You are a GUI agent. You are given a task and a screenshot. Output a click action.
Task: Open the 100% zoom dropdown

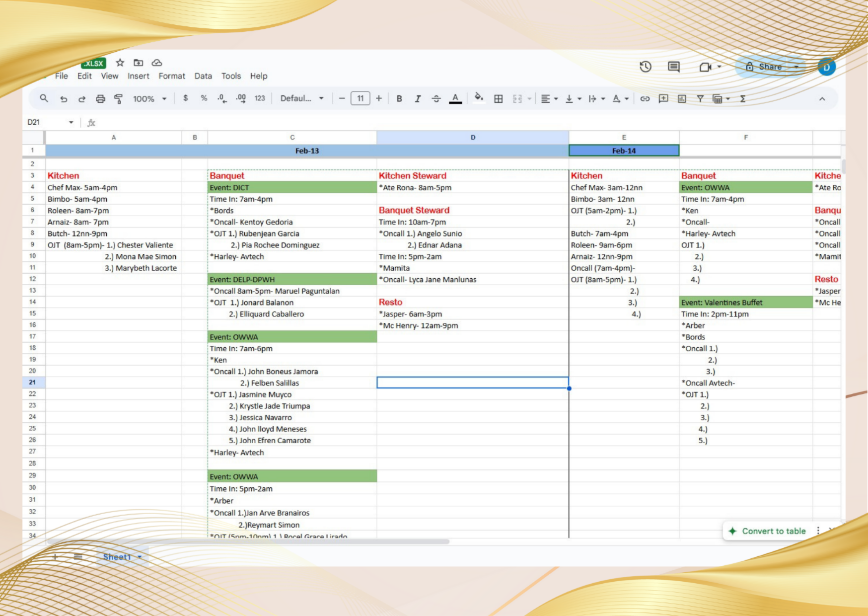click(x=149, y=99)
